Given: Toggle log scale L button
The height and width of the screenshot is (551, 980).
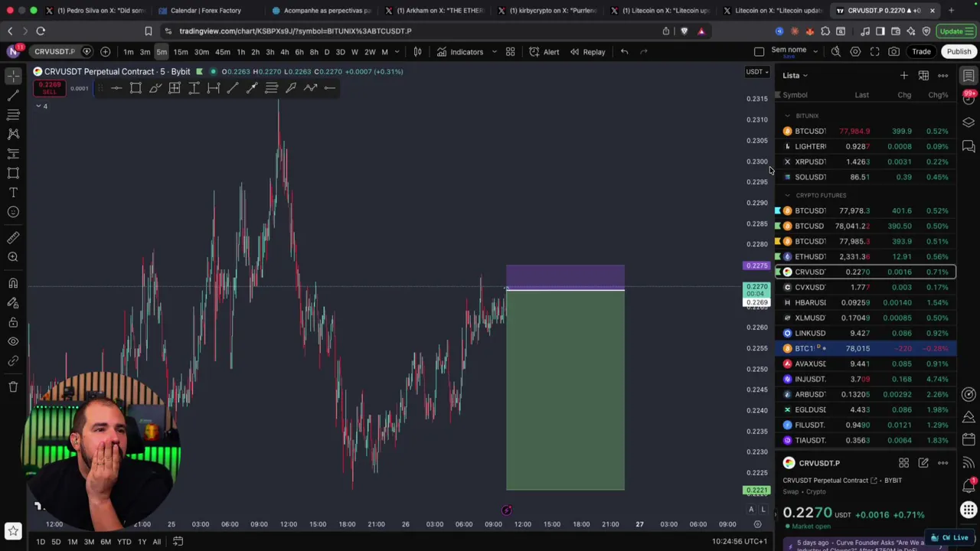Looking at the screenshot, I should pyautogui.click(x=763, y=510).
